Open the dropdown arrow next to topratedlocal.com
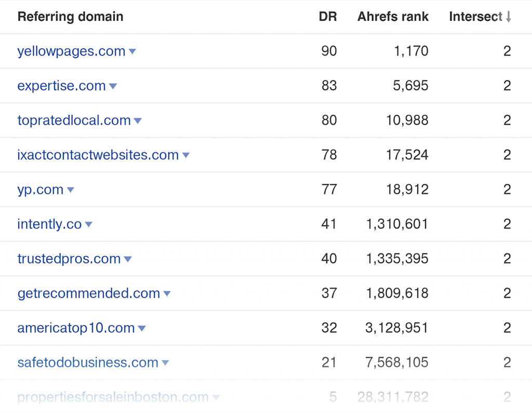The image size is (532, 413). coord(138,121)
